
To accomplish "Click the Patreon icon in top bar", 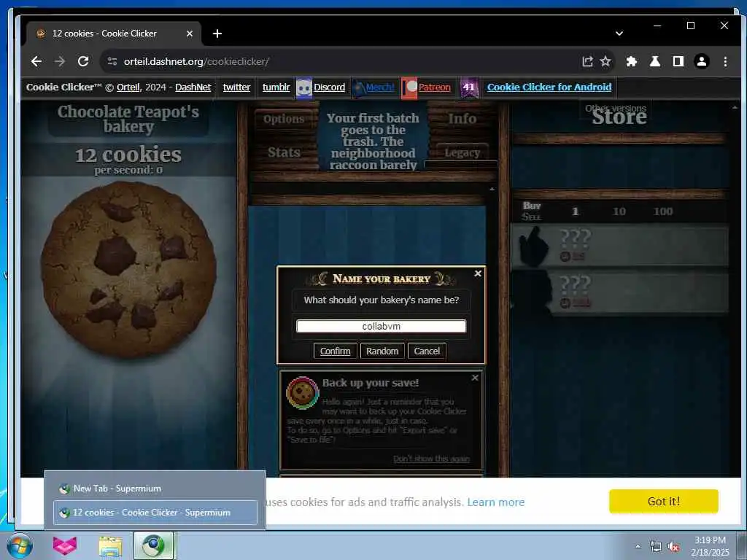I will 409,87.
